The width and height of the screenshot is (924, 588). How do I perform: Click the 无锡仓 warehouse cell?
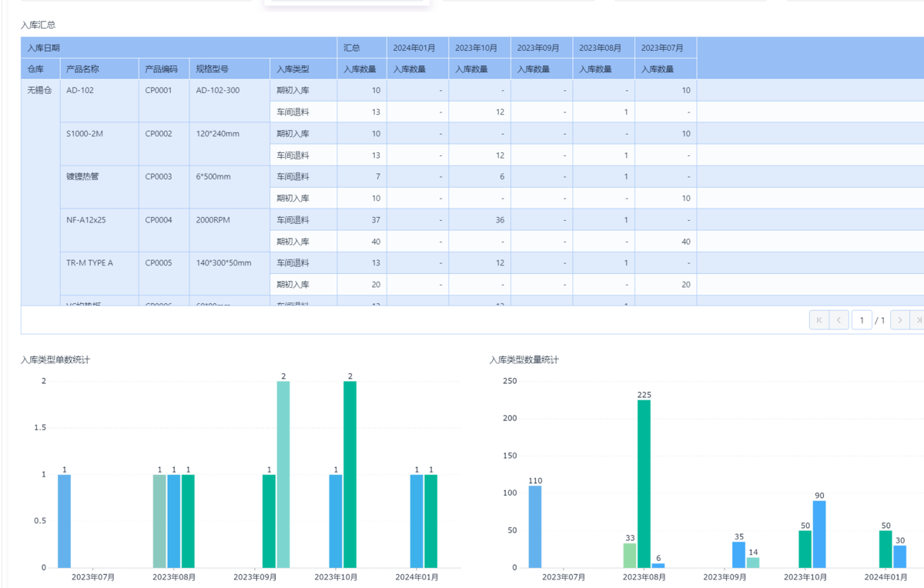[41, 192]
